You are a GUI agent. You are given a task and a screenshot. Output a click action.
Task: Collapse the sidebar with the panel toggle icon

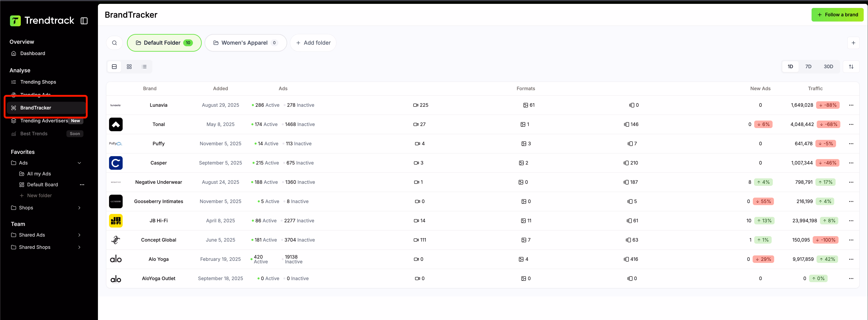tap(84, 21)
